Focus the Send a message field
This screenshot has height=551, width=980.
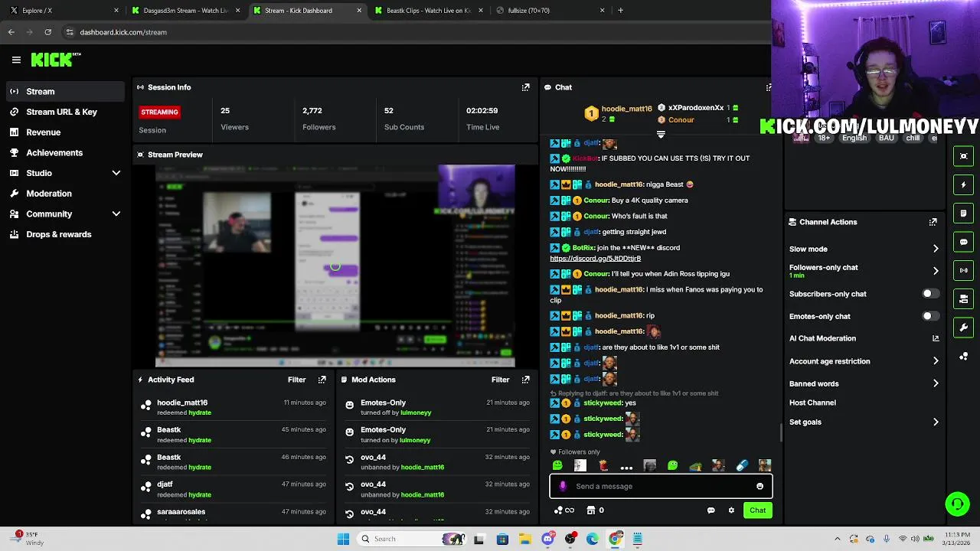pyautogui.click(x=661, y=486)
